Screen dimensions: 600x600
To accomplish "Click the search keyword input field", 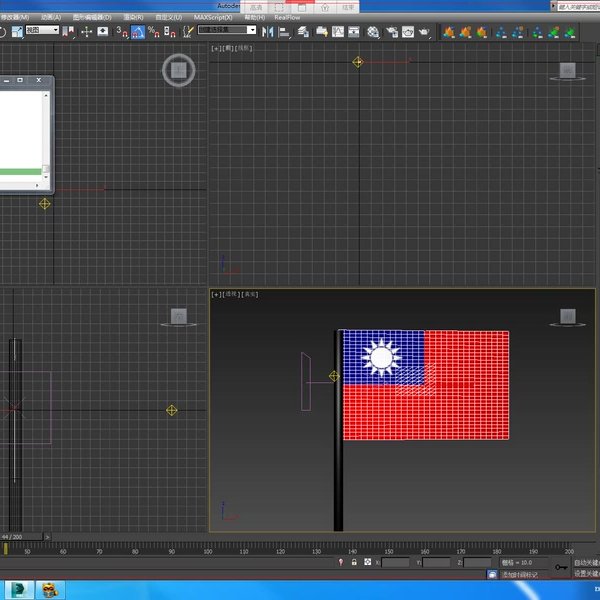I will tap(578, 7).
